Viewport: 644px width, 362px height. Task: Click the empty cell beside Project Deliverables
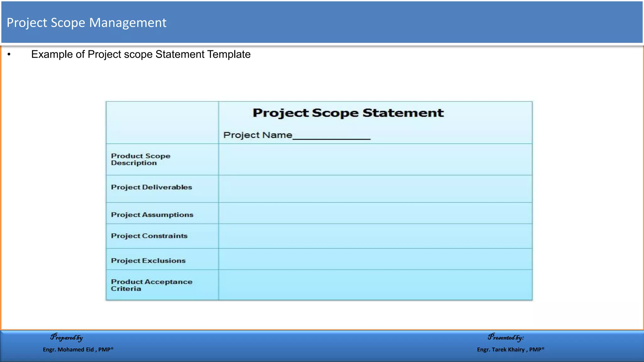375,189
